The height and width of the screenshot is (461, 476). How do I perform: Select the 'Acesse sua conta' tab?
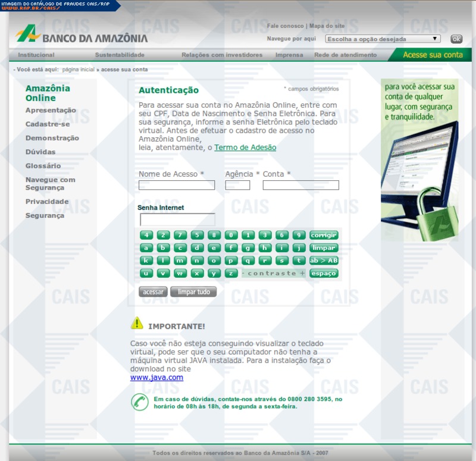[x=433, y=55]
